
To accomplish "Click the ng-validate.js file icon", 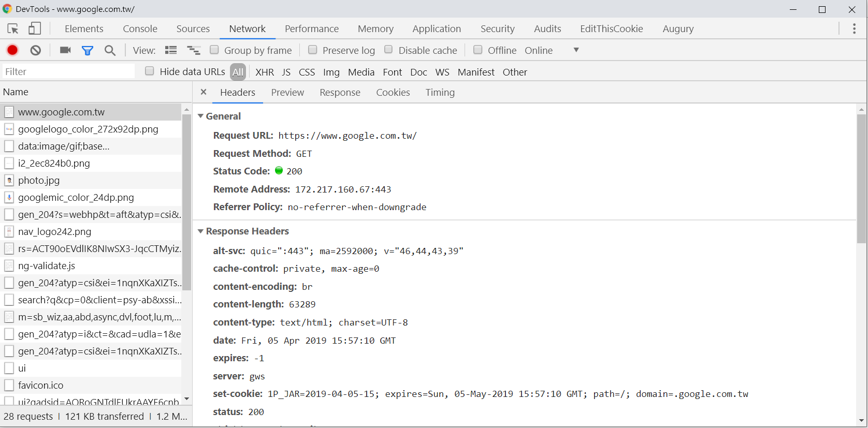I will [x=9, y=265].
